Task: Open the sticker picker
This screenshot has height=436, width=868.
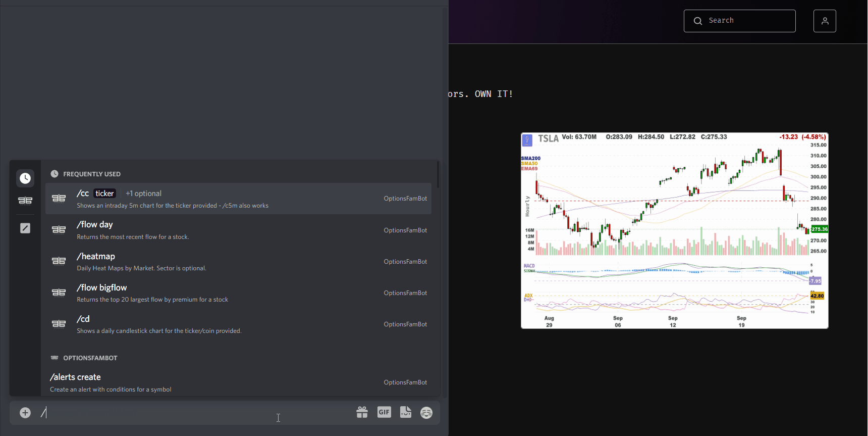Action: (x=406, y=412)
